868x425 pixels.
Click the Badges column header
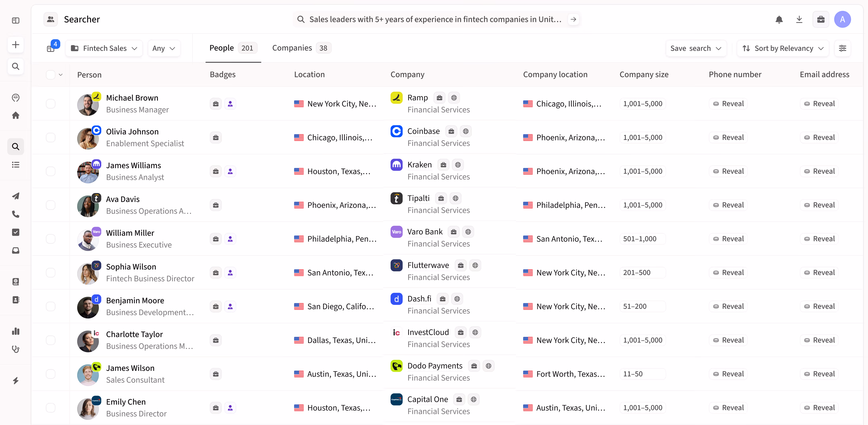tap(222, 74)
